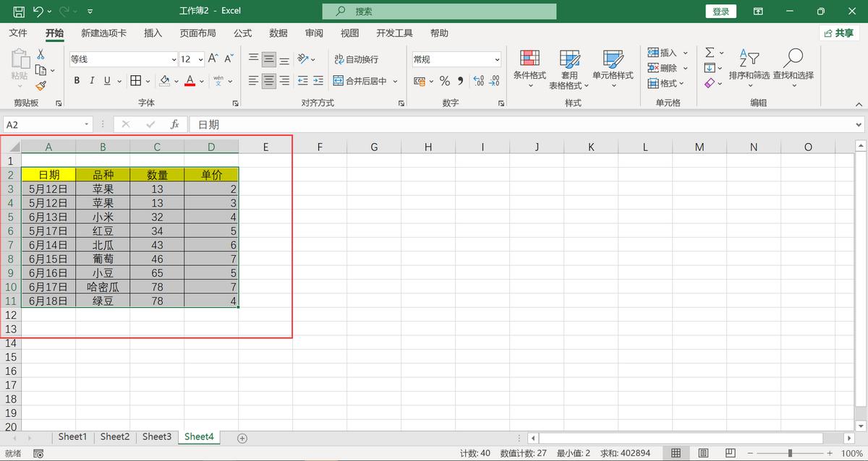
Task: Open the 插入 (Insert) ribbon tab
Action: point(153,33)
